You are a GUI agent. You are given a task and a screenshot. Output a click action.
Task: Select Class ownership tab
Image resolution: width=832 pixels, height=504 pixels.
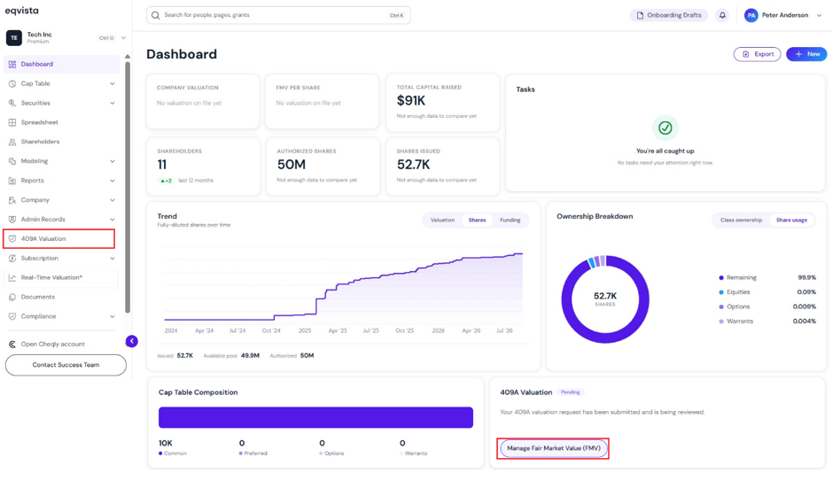741,221
